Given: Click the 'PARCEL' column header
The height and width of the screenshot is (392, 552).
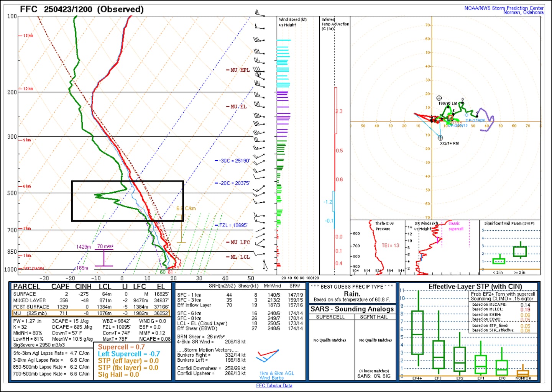Looking at the screenshot, I should coord(26,287).
